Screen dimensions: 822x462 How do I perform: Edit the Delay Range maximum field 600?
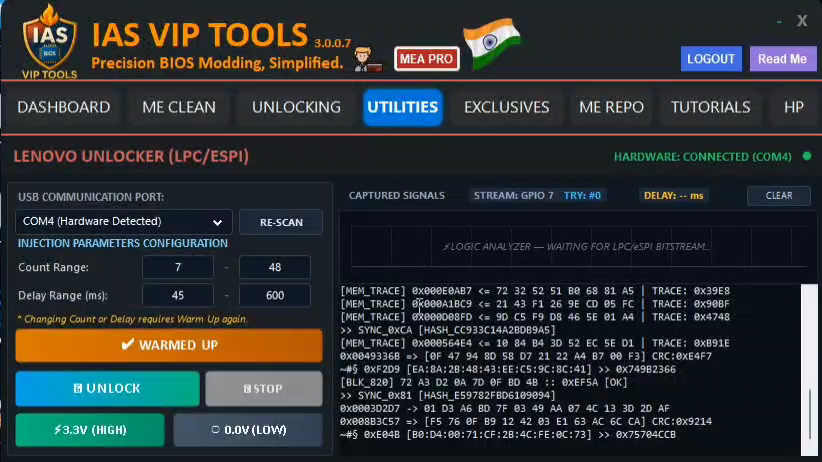(x=275, y=295)
